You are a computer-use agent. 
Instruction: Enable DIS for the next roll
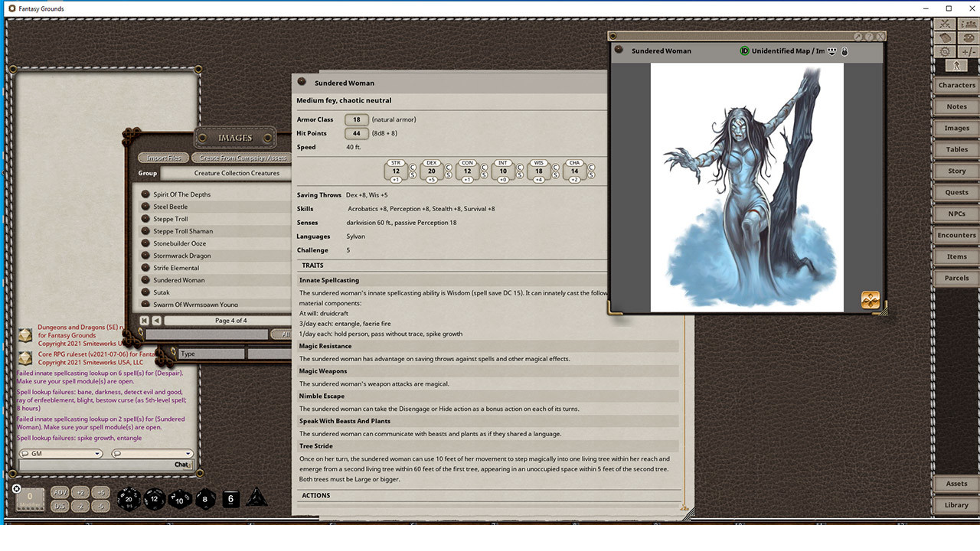pos(60,505)
